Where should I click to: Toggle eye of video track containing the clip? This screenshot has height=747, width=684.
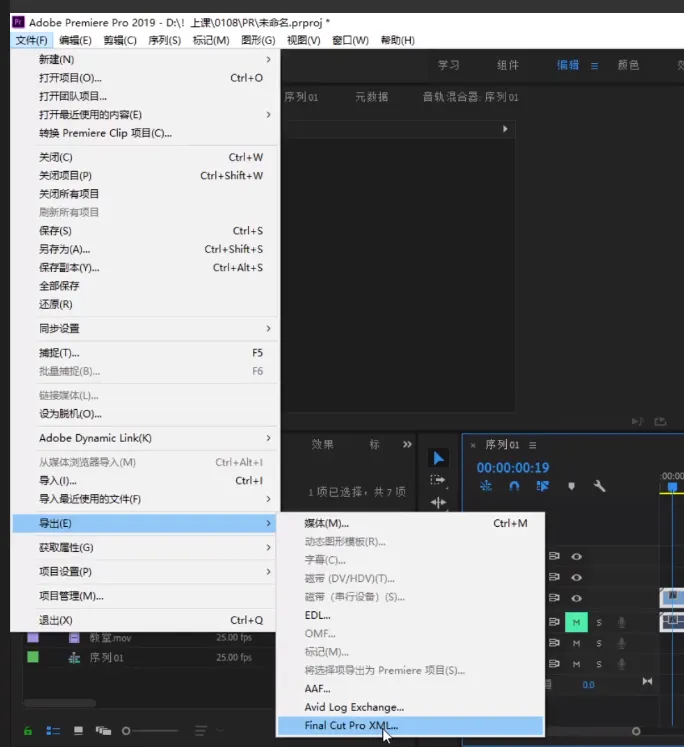[x=576, y=598]
